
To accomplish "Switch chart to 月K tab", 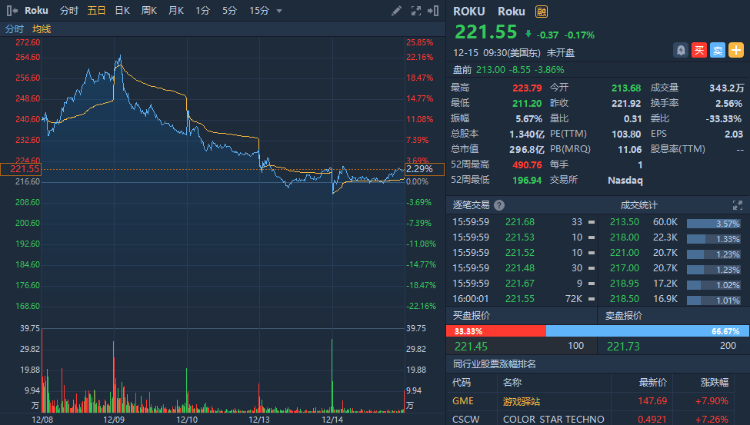I will point(176,11).
